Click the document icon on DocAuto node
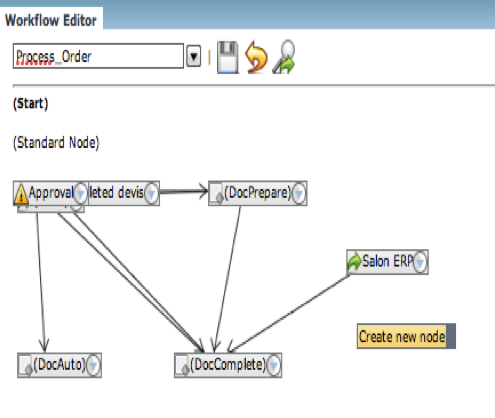Screen dimensions: 495x418 26,366
